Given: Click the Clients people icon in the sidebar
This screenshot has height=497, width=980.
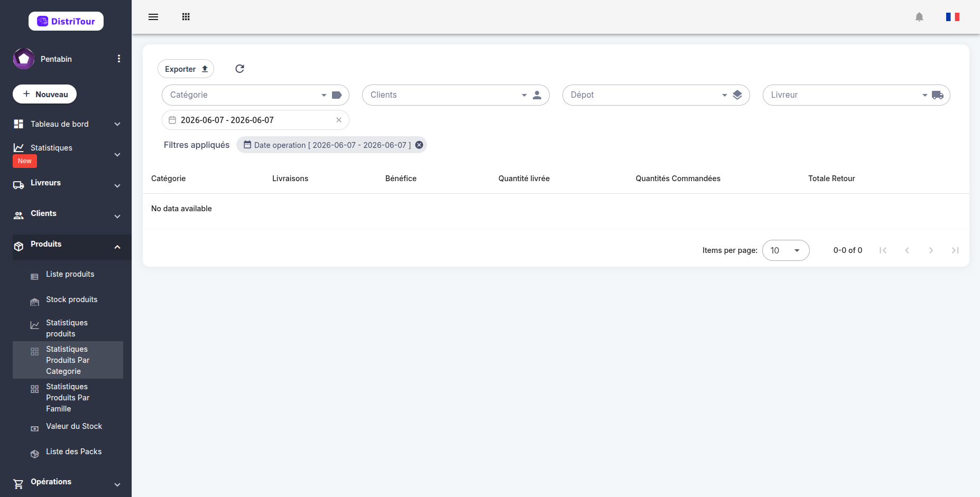Looking at the screenshot, I should tap(19, 215).
